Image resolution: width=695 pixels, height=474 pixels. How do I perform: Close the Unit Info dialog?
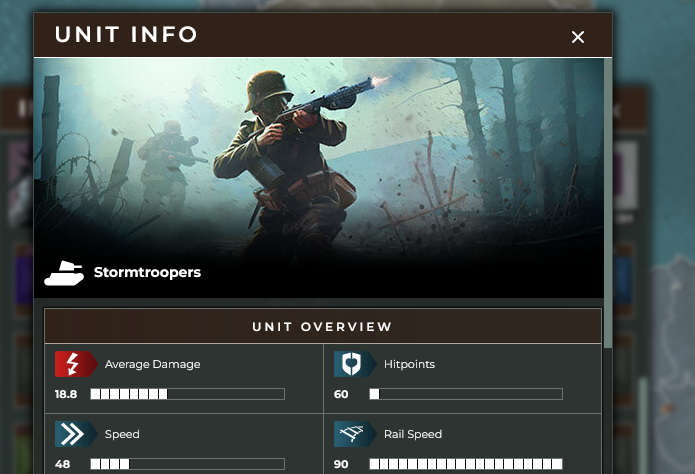(578, 37)
